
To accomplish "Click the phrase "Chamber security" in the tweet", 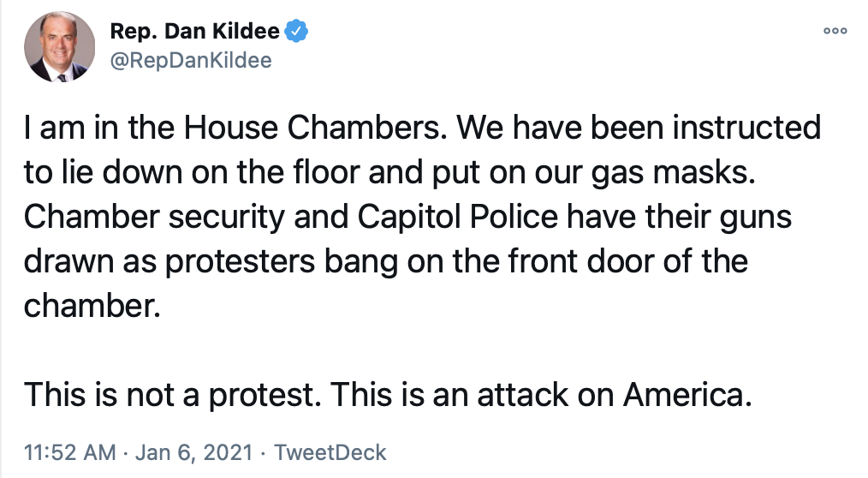I will point(146,217).
